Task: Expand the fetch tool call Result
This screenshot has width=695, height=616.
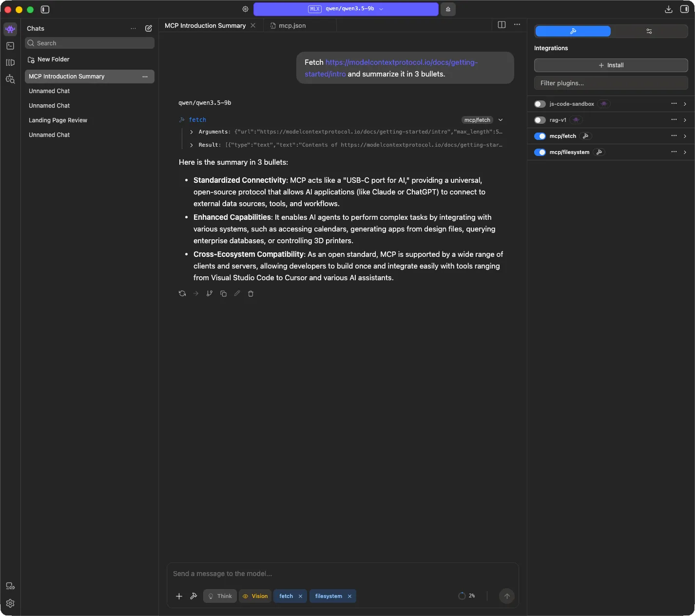Action: point(192,145)
